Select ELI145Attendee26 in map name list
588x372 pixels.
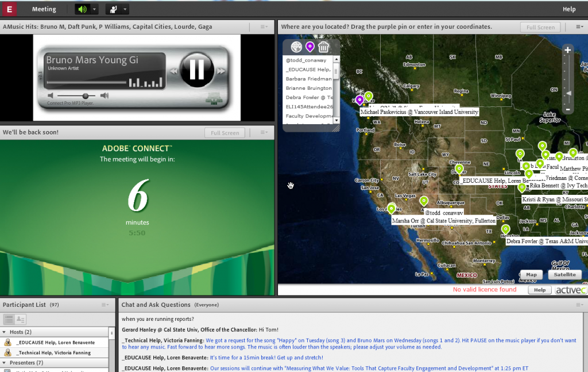click(308, 106)
